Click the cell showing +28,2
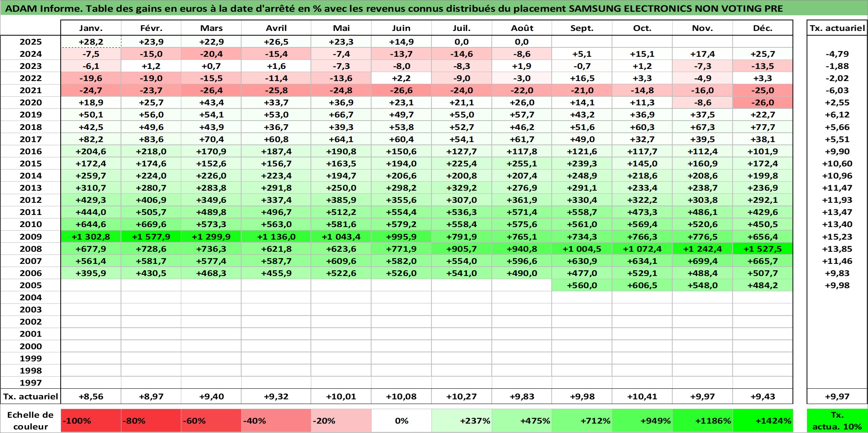Screen dimensions: 868x433 coord(91,42)
